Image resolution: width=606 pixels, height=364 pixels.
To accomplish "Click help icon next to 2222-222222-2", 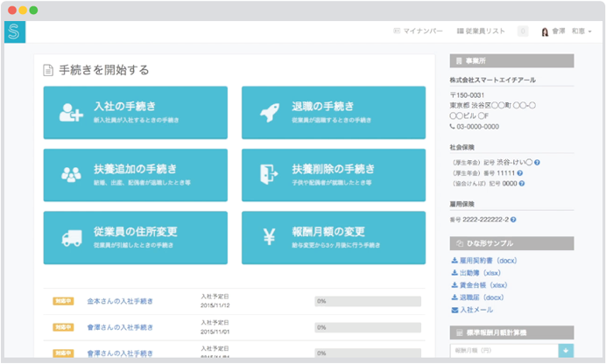I will (513, 220).
